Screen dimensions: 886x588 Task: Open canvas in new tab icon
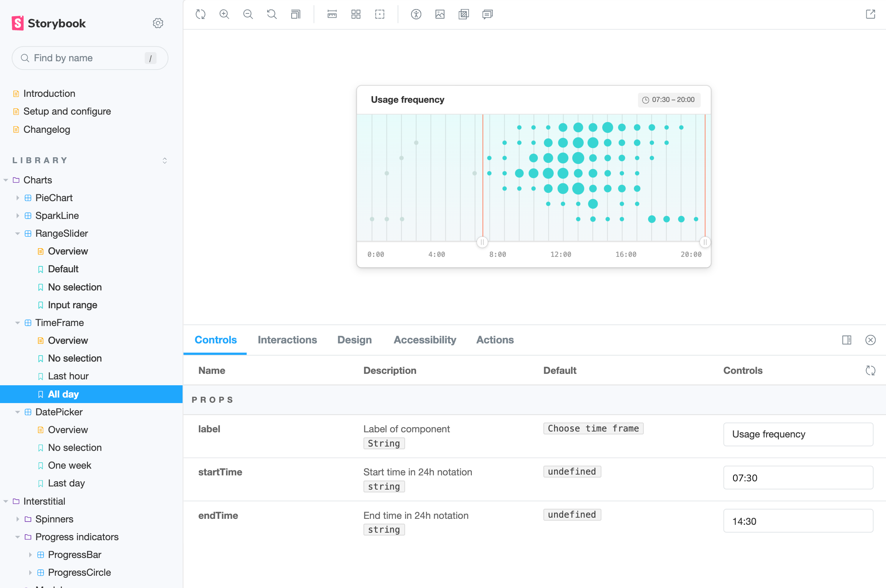click(x=870, y=15)
